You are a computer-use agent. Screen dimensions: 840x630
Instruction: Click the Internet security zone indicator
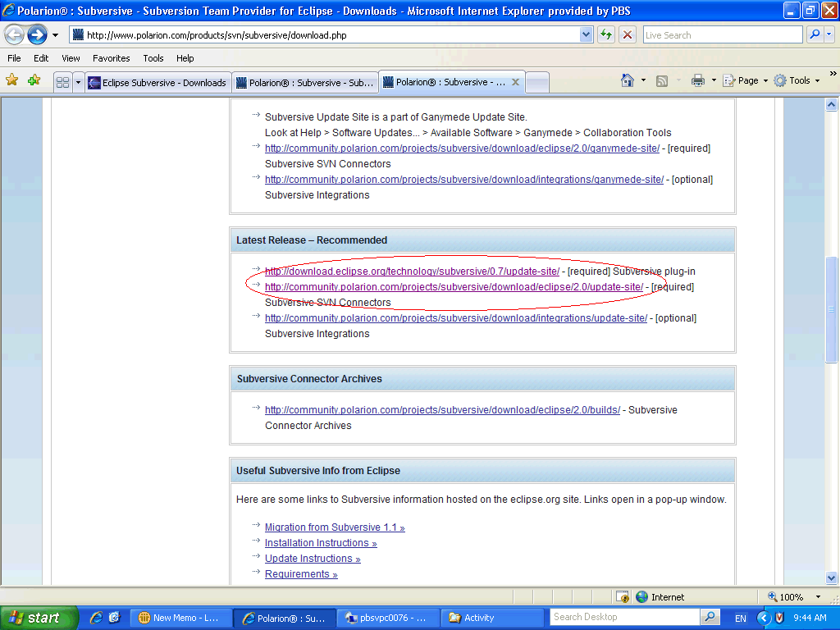(x=660, y=597)
